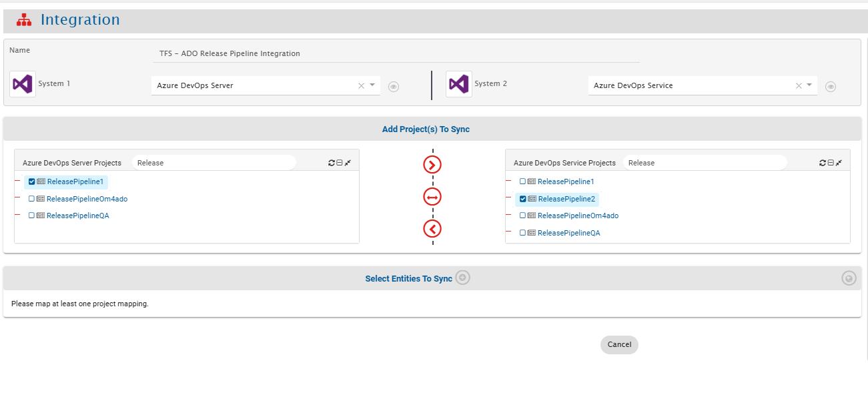
Task: Click the integration Name text field
Action: pyautogui.click(x=396, y=53)
